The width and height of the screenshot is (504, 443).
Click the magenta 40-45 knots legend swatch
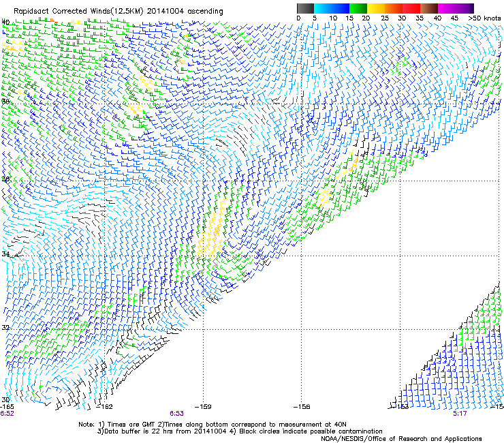pos(447,8)
